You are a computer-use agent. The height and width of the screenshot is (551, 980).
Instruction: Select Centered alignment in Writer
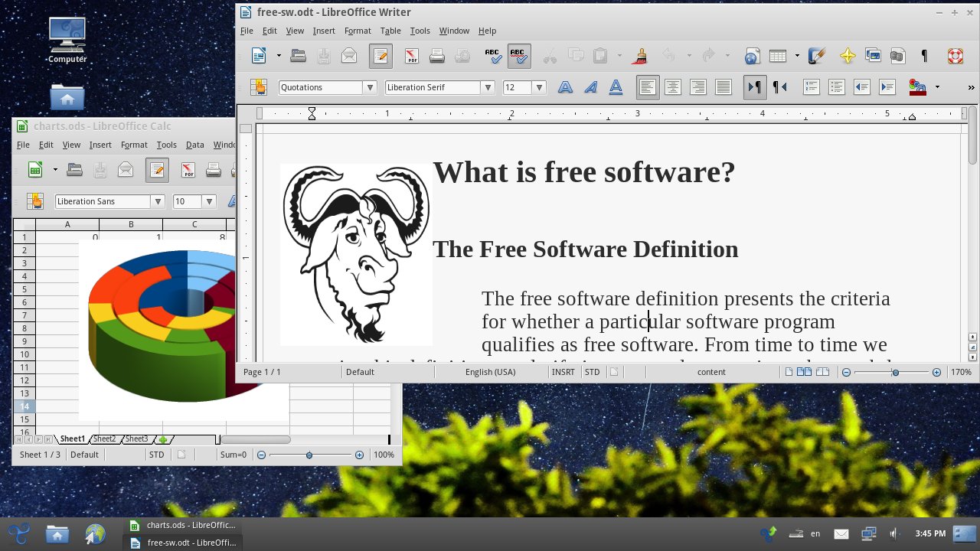pyautogui.click(x=673, y=87)
